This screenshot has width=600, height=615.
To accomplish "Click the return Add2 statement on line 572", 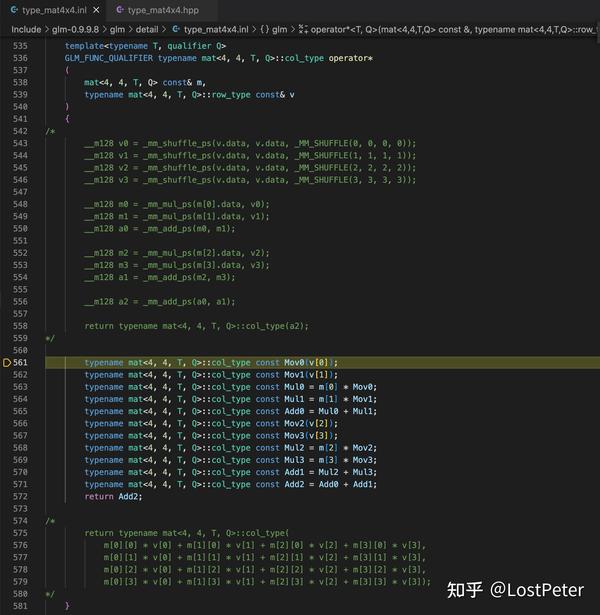I will pyautogui.click(x=113, y=496).
